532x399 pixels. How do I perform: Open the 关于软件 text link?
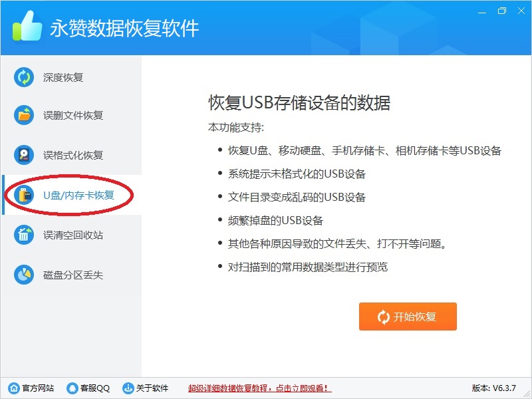[x=152, y=388]
